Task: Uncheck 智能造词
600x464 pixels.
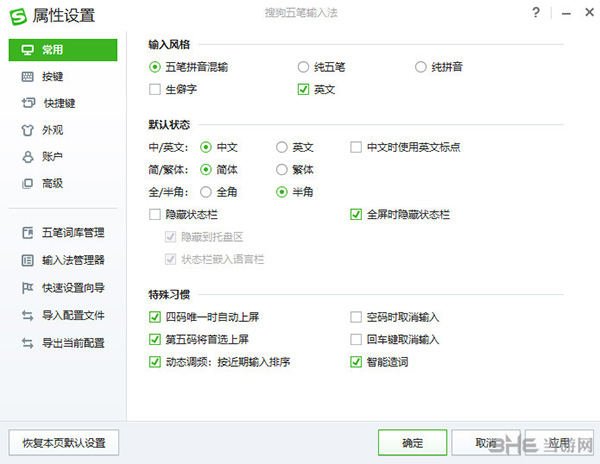Action: click(x=356, y=361)
